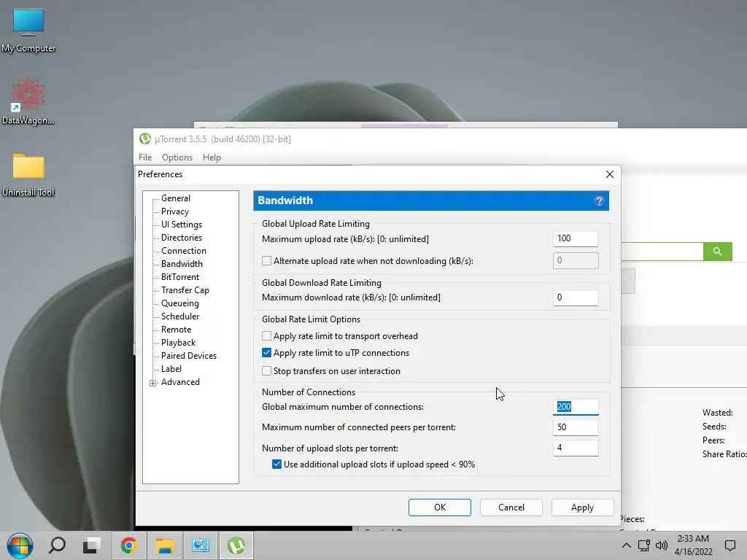Launch Google Chrome from the taskbar

tap(128, 545)
